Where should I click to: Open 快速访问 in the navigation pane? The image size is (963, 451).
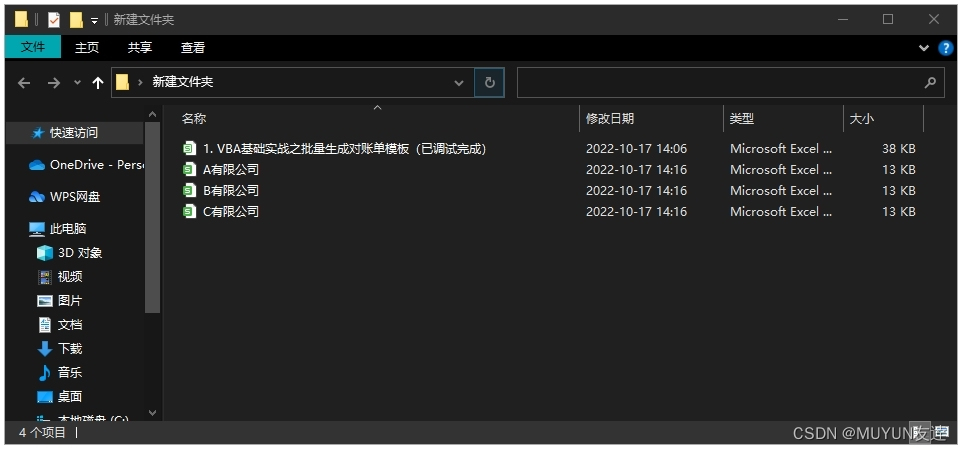74,133
